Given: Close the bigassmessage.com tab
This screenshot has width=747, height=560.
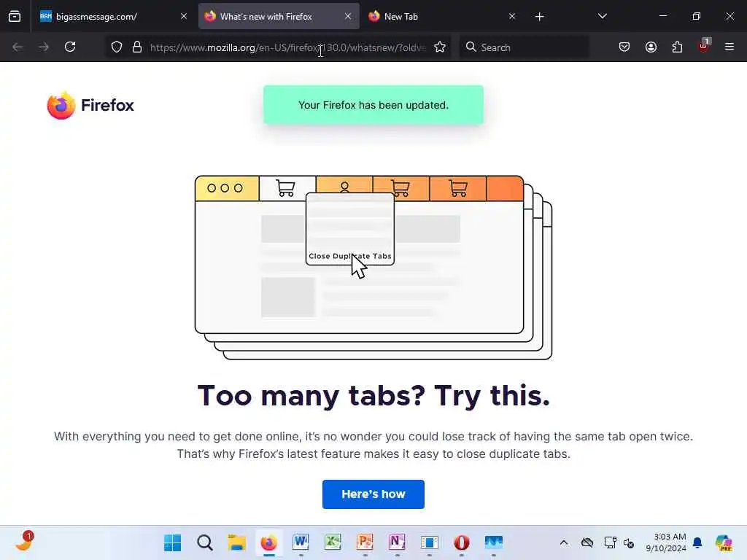Looking at the screenshot, I should click(184, 17).
